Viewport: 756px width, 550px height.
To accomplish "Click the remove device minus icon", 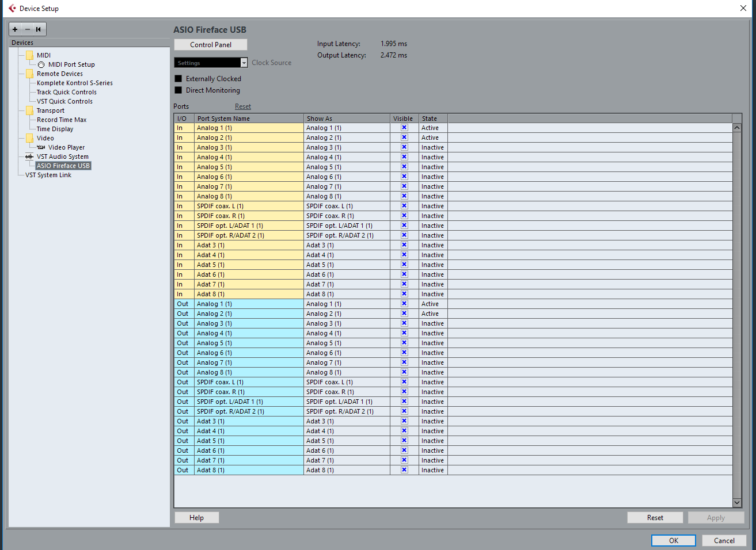I will pos(27,29).
